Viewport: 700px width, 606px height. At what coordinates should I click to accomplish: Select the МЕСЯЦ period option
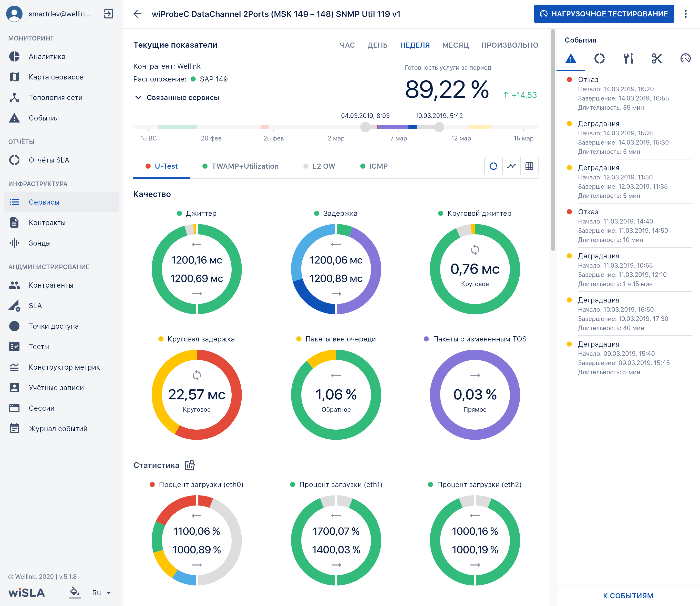pos(455,45)
